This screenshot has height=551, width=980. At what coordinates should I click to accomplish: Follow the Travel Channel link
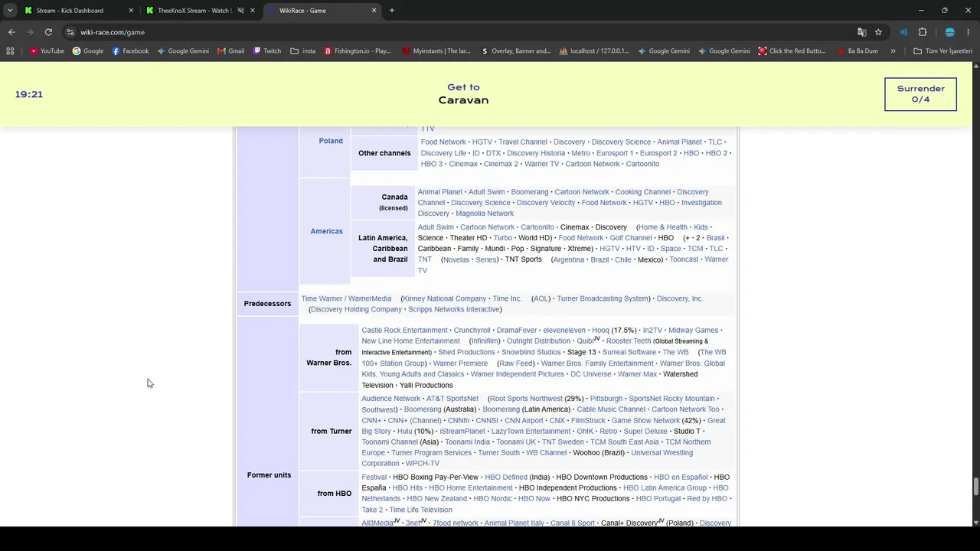click(x=523, y=142)
